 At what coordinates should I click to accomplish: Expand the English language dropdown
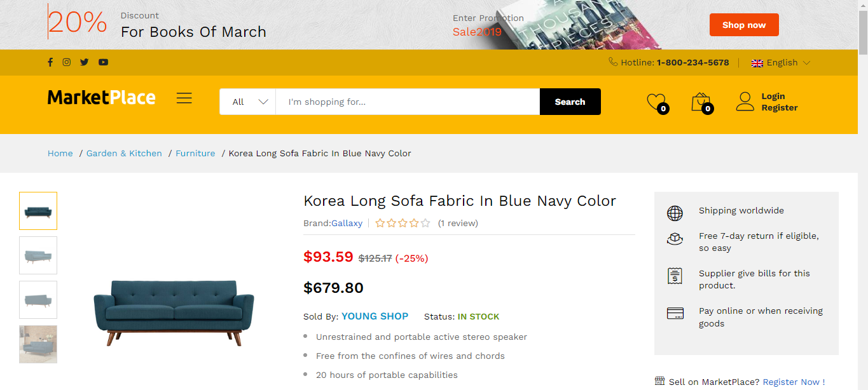(x=781, y=62)
